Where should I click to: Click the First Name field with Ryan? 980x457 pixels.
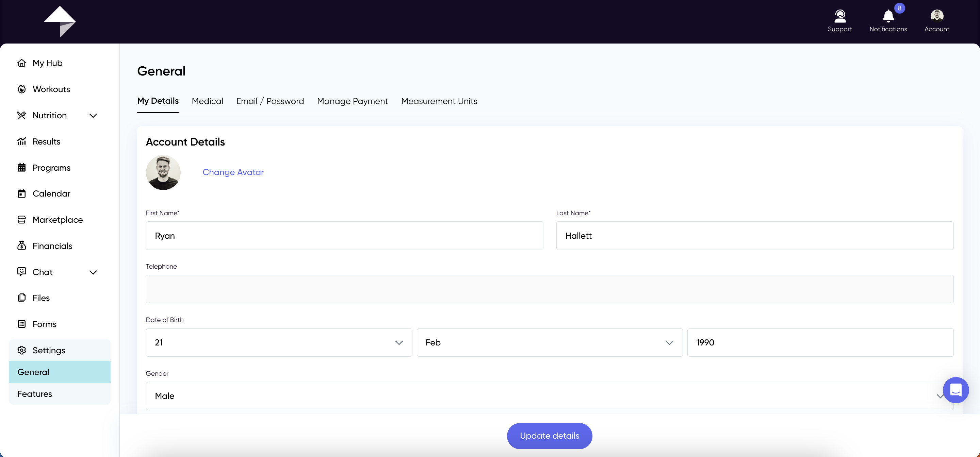point(344,236)
